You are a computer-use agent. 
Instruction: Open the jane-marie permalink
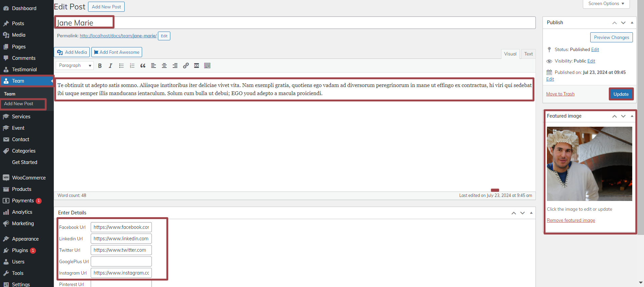[118, 36]
